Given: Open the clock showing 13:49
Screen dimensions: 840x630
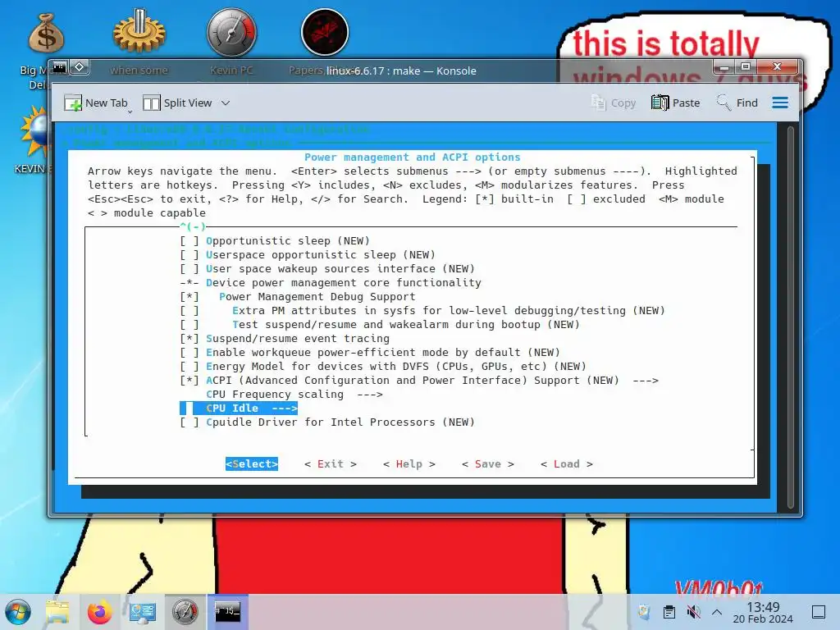Looking at the screenshot, I should point(763,612).
